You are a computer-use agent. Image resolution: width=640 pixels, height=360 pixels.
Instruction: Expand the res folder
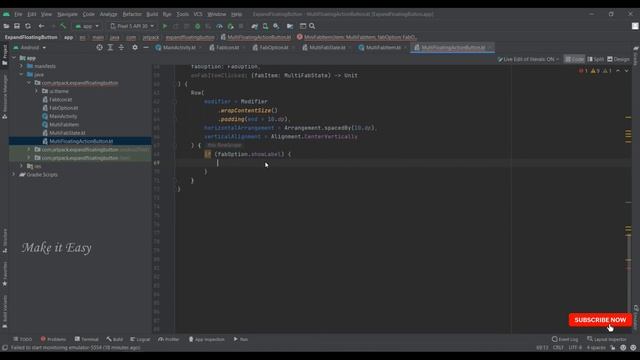(22, 166)
